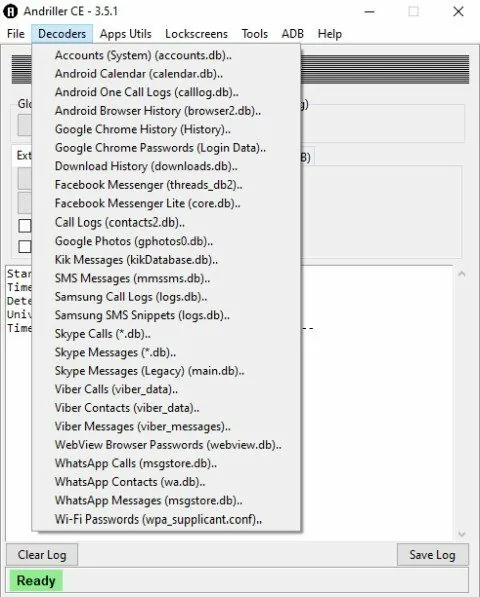Open the ADB menu
The height and width of the screenshot is (597, 480).
pos(292,34)
